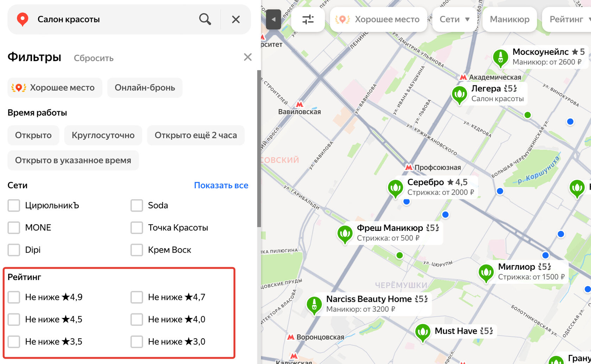Image resolution: width=591 pixels, height=364 pixels.
Task: Select the Маникюр chip on the map
Action: 510,19
